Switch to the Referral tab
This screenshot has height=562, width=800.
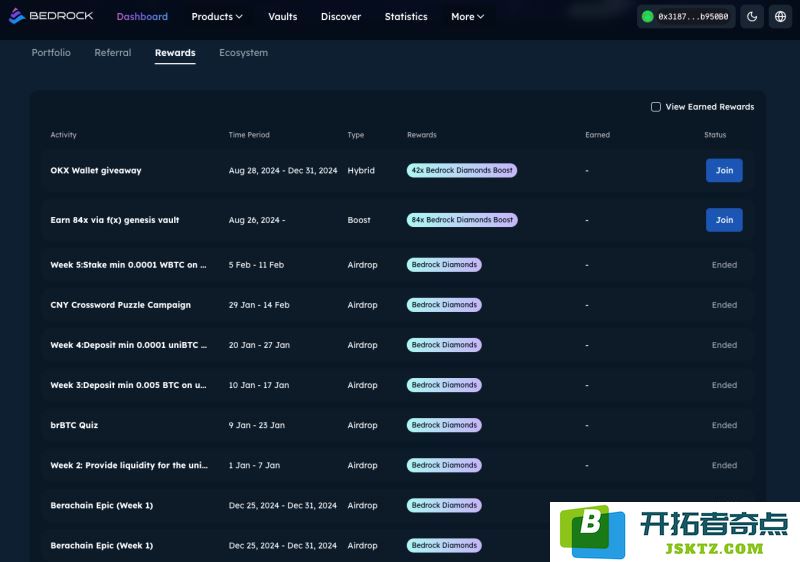tap(113, 53)
